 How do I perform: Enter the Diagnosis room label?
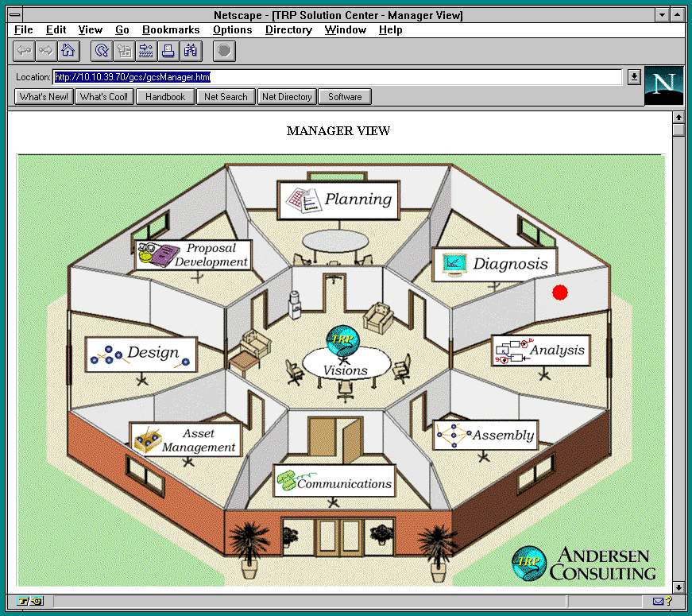pos(493,264)
